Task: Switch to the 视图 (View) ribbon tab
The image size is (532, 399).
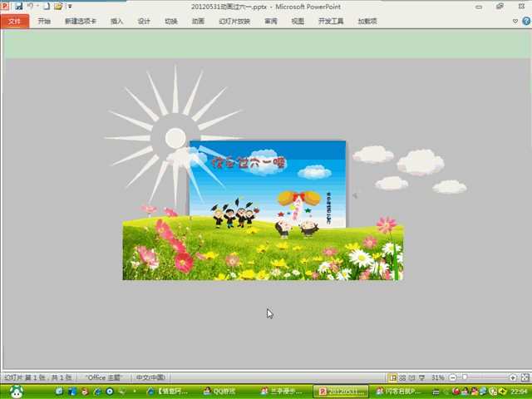Action: point(298,21)
